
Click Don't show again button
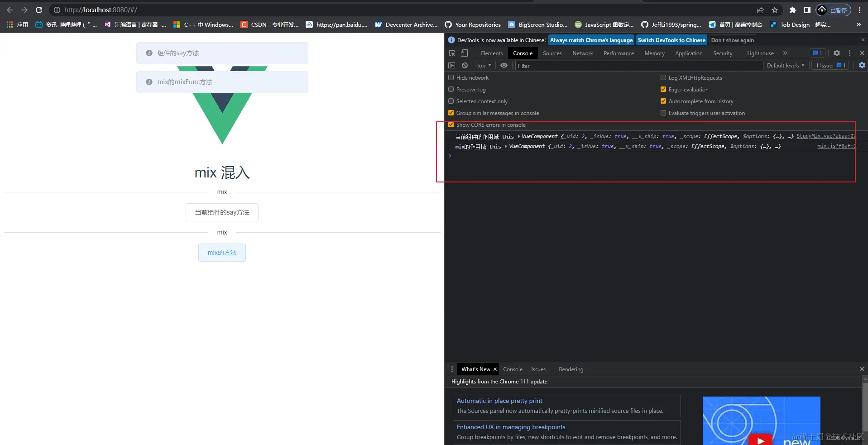(733, 40)
